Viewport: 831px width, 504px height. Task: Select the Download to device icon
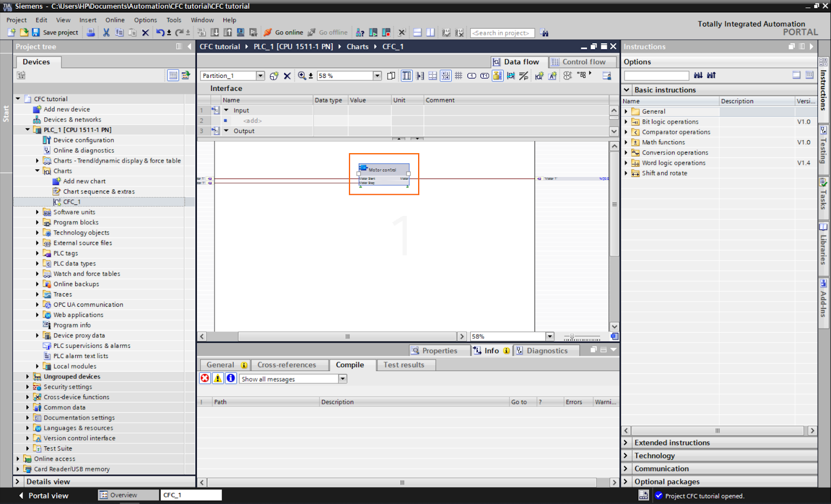point(215,32)
